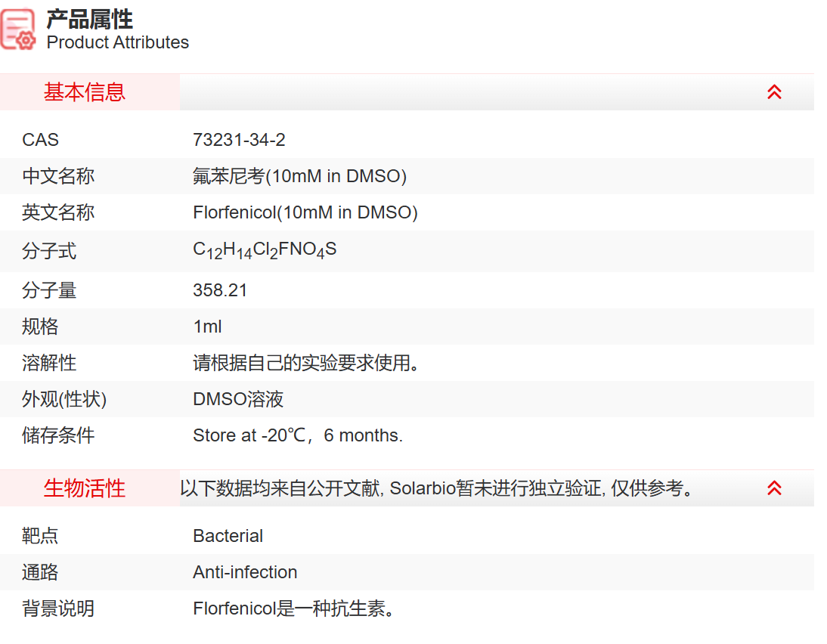Click the CAS number 73231-34-2
This screenshot has width=827, height=644.
[x=239, y=140]
